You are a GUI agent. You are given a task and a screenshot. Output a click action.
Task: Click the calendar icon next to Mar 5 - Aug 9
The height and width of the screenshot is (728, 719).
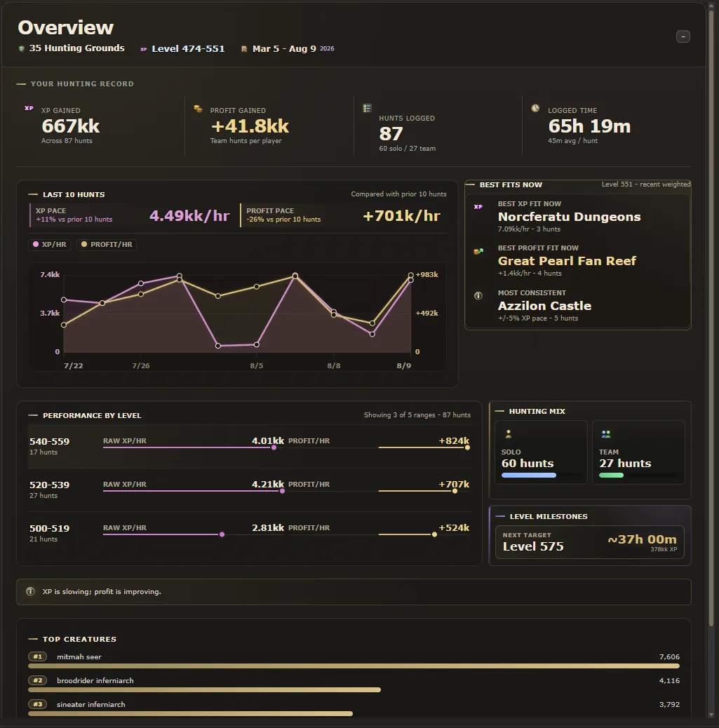tap(244, 49)
